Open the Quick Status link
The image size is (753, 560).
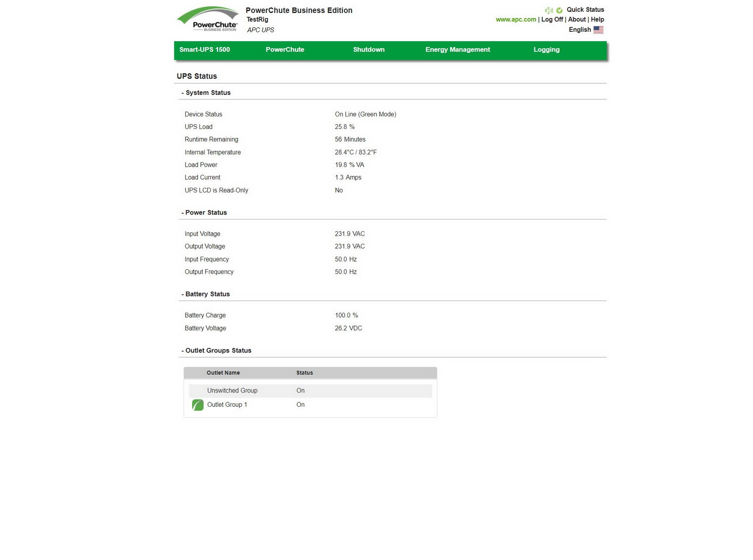[x=585, y=10]
